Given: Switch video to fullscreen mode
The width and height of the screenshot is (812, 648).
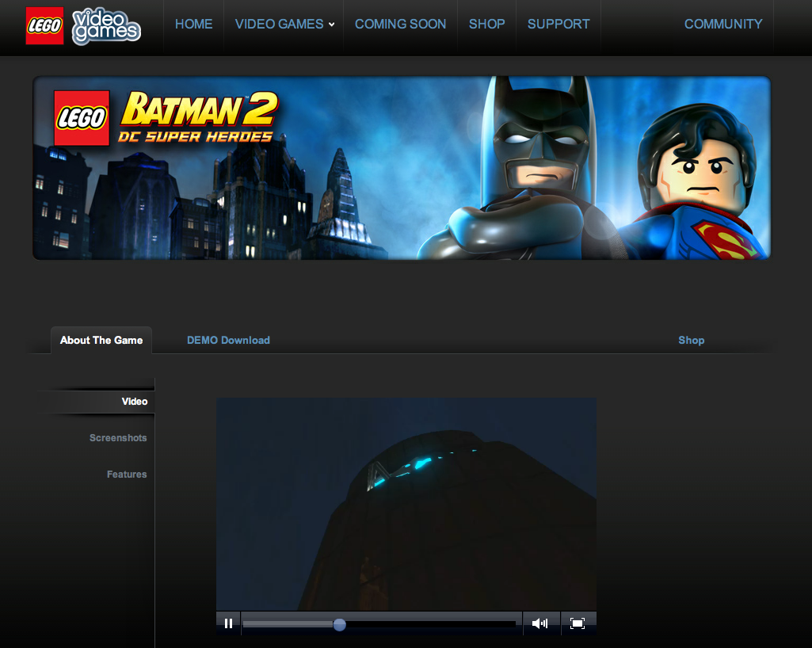Looking at the screenshot, I should [578, 623].
